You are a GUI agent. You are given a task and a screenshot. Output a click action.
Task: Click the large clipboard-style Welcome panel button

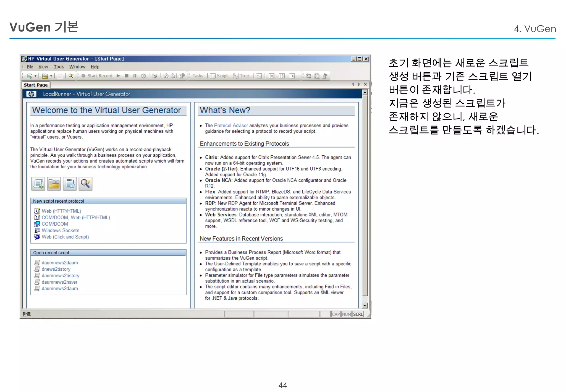pos(70,184)
